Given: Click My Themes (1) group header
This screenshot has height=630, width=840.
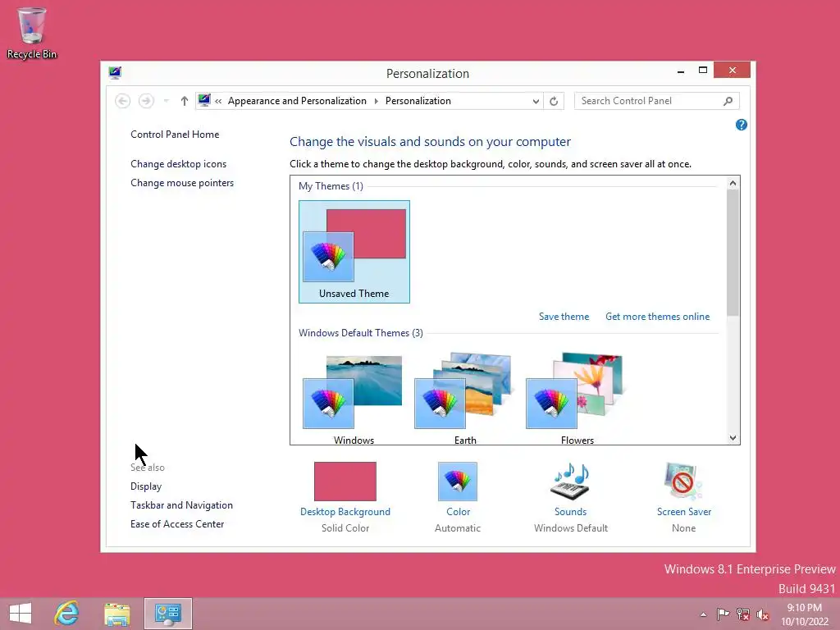Looking at the screenshot, I should click(x=331, y=186).
